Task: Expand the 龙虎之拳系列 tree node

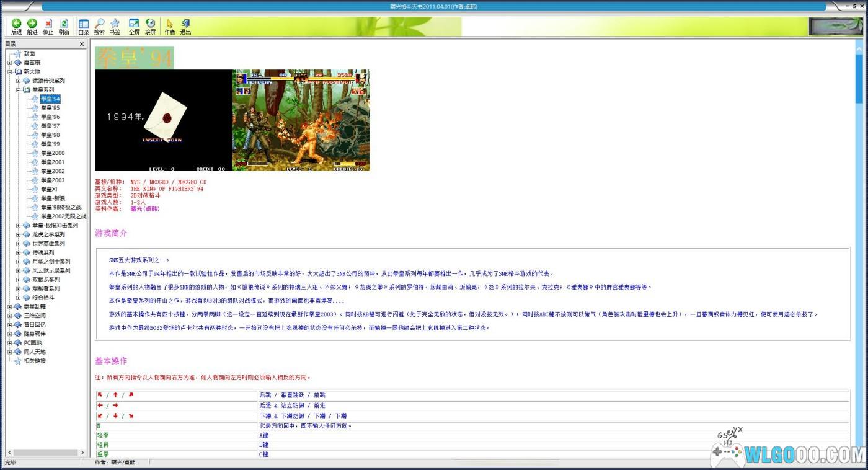Action: tap(19, 234)
